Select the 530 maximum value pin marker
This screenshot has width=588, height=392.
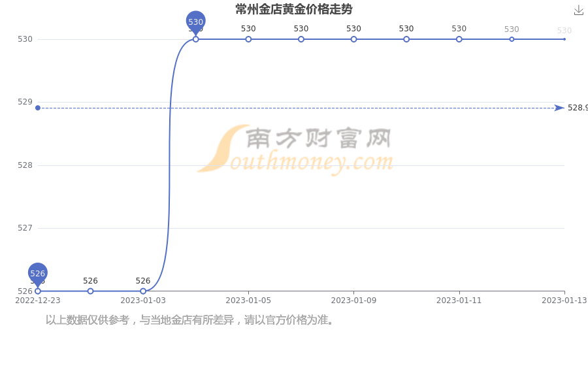click(196, 22)
